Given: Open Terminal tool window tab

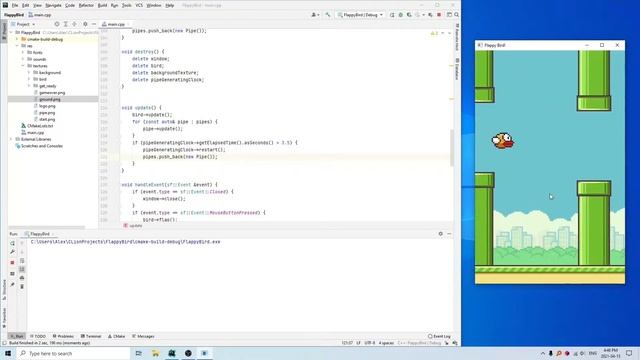Looking at the screenshot, I should coord(91,336).
